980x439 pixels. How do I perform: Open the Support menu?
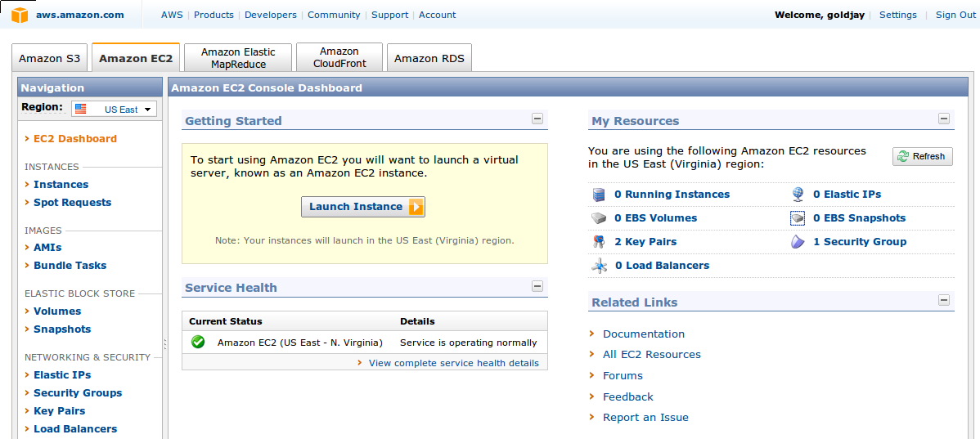[390, 15]
